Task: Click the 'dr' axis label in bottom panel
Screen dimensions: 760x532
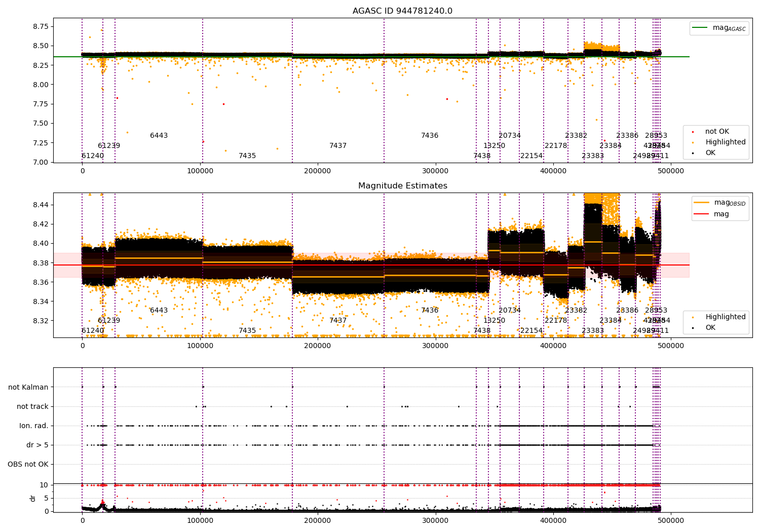Action: 33,498
